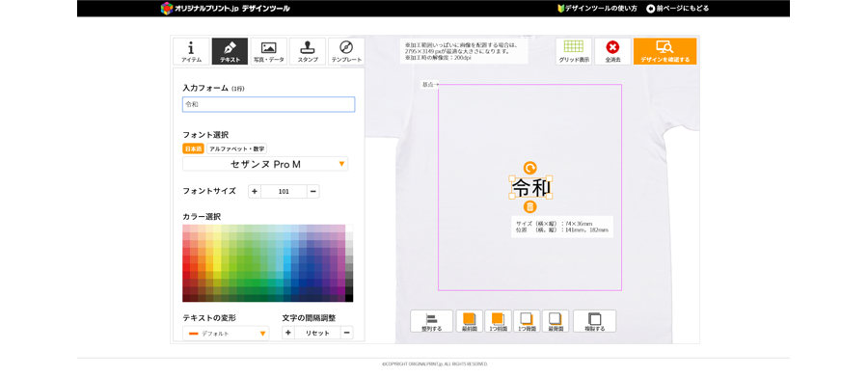Open the テキストの変形 デフォルト dropdown
868x377 pixels.
tap(226, 334)
